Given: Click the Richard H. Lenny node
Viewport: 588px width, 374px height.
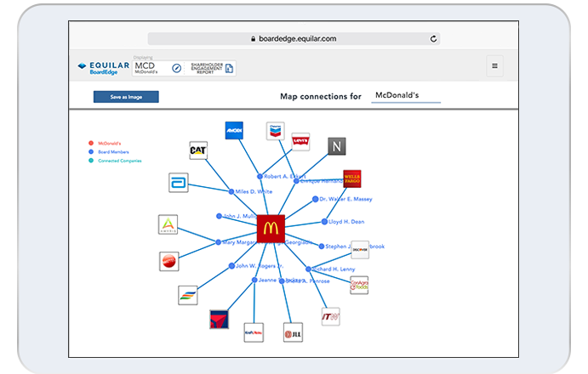Looking at the screenshot, I should point(308,269).
